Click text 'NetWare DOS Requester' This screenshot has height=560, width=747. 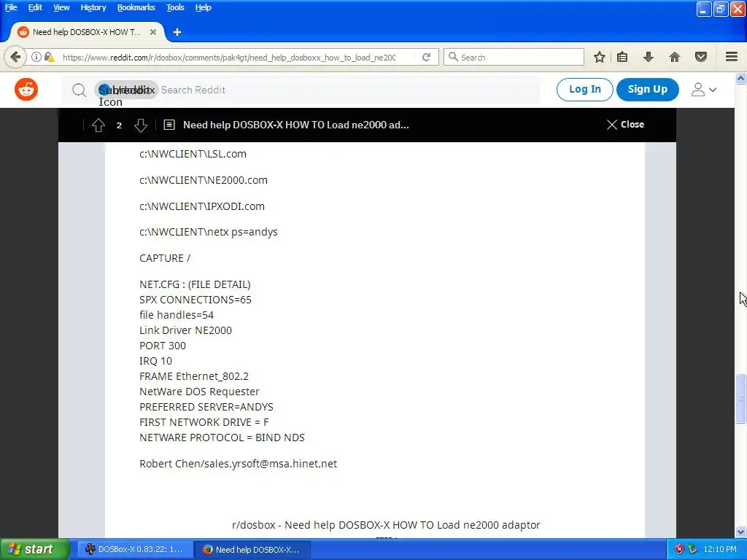tap(199, 392)
